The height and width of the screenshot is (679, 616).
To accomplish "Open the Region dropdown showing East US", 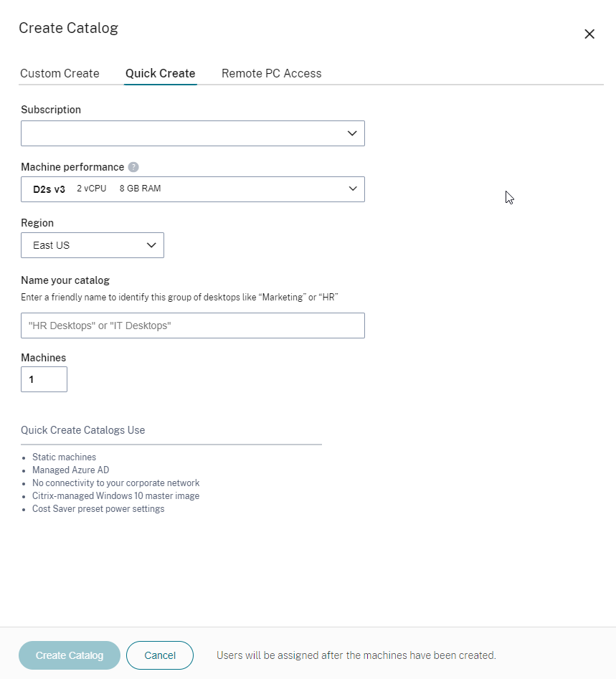I will coord(93,245).
